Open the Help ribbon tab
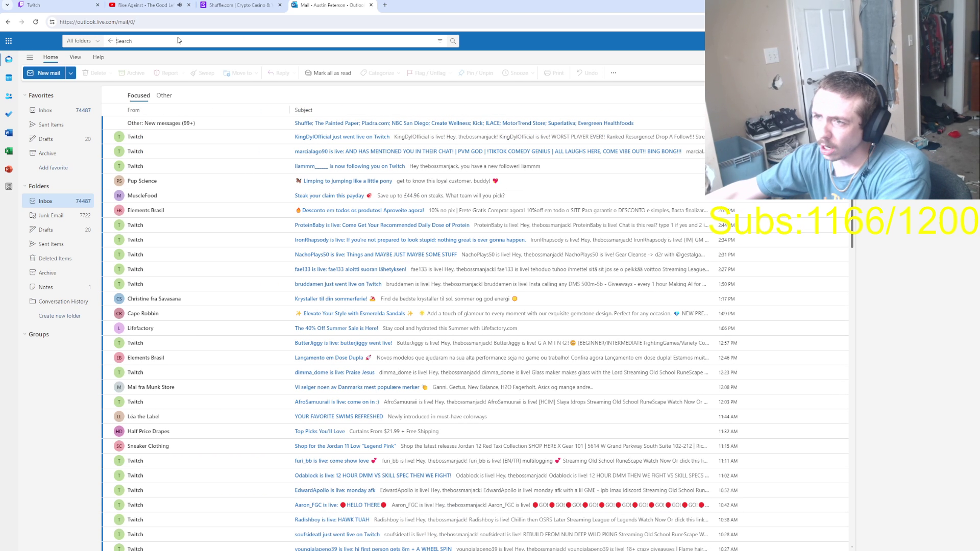 [99, 57]
